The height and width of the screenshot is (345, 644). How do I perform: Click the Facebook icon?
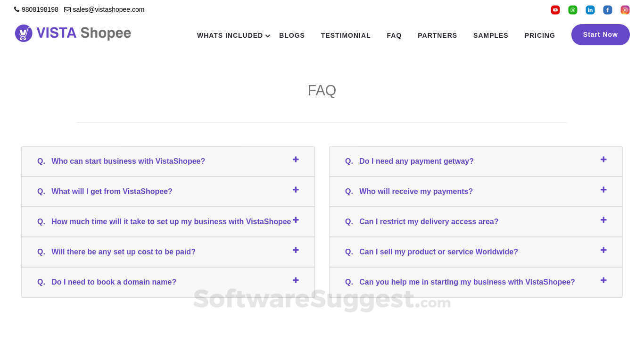pyautogui.click(x=608, y=9)
